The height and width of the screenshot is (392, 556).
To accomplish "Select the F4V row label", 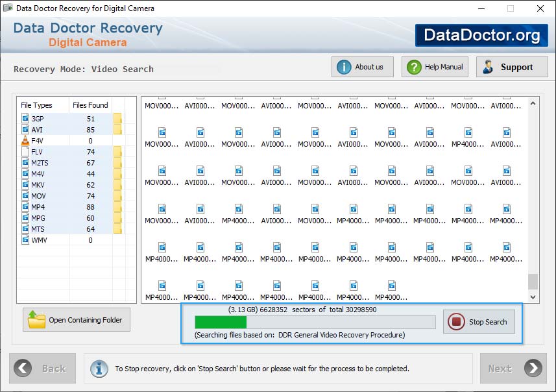I will [37, 141].
